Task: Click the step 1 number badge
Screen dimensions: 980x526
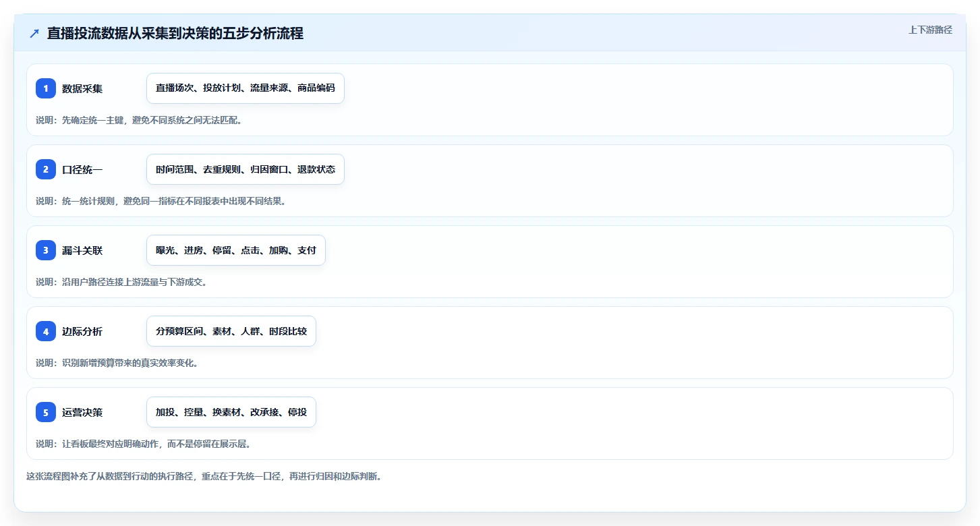Action: (x=46, y=88)
